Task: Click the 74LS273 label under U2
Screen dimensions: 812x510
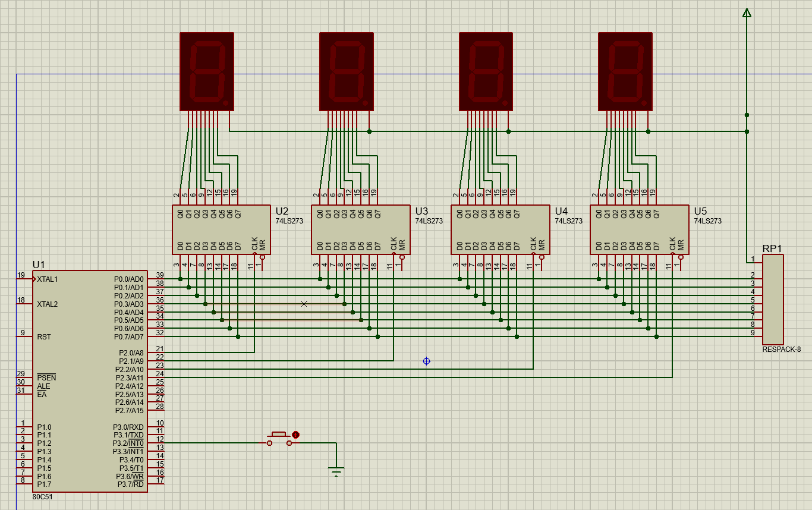Action: click(289, 221)
